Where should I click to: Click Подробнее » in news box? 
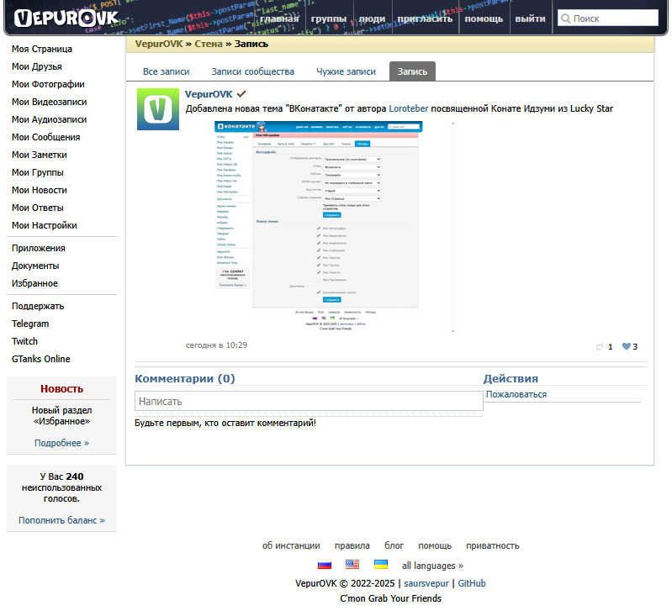pyautogui.click(x=61, y=443)
